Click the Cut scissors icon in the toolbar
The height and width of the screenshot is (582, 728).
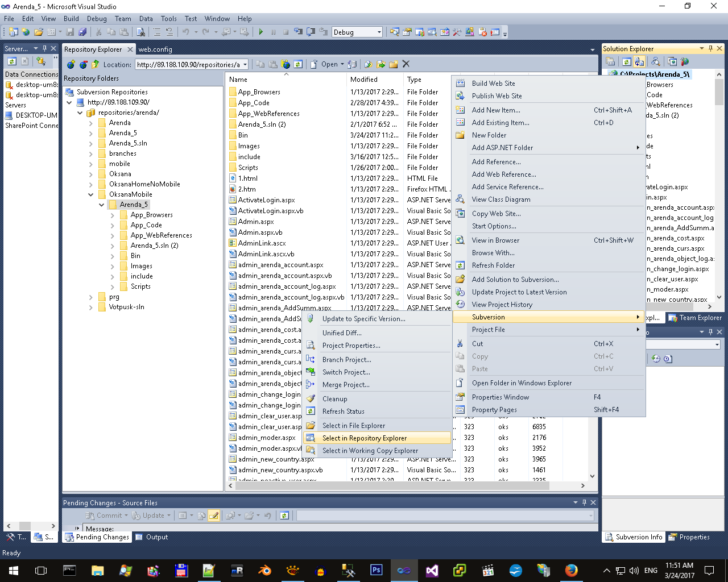coord(98,32)
